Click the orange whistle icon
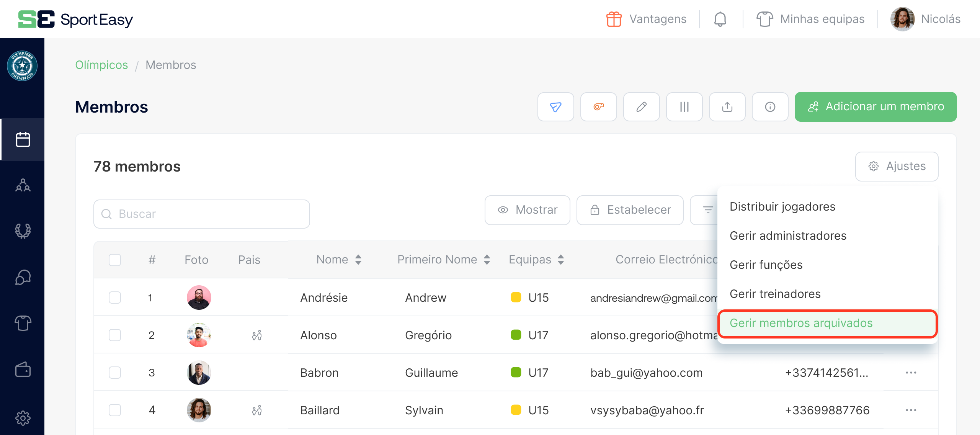The height and width of the screenshot is (435, 980). 598,107
